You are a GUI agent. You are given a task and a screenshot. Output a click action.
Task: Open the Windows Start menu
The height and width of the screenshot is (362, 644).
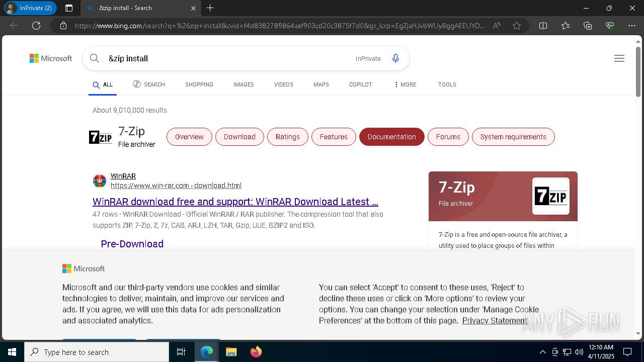point(12,352)
